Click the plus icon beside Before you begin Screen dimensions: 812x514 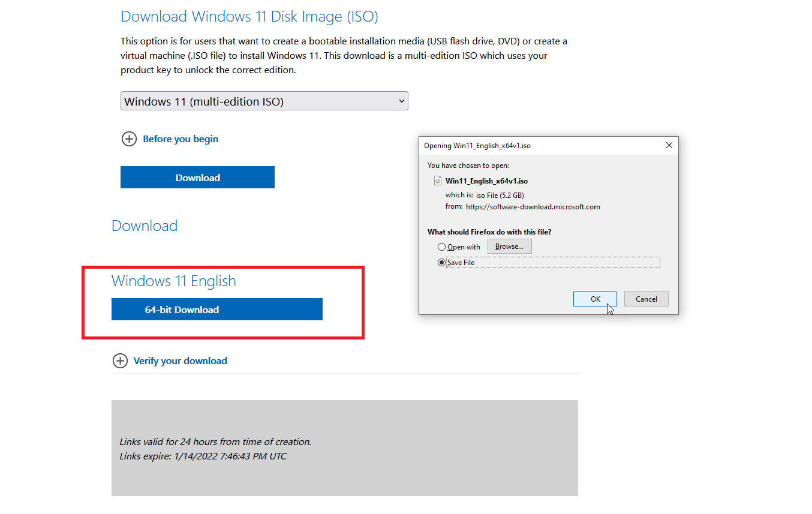coord(129,139)
